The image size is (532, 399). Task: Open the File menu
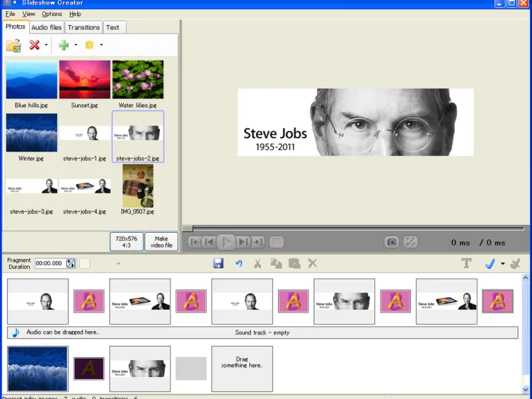tap(10, 14)
